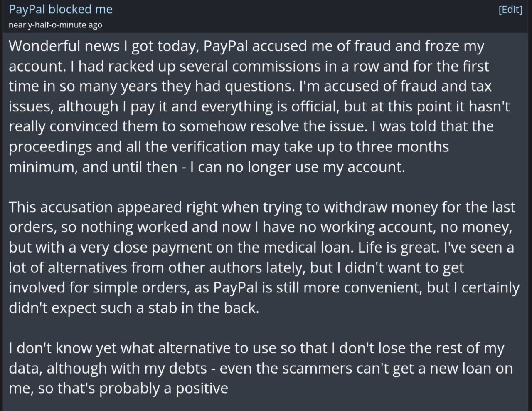Click the paragraph starting 'This accusation appeared'
The height and width of the screenshot is (411, 532).
pyautogui.click(x=264, y=257)
